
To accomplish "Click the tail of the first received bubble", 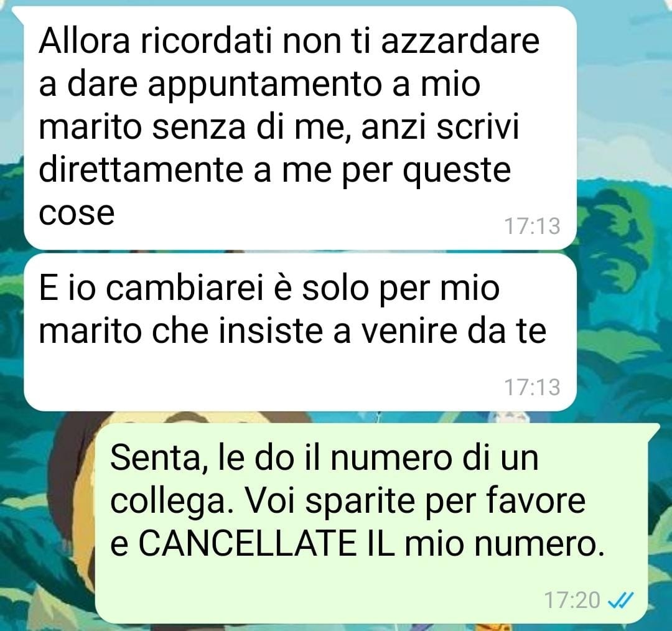I will 18,14.
